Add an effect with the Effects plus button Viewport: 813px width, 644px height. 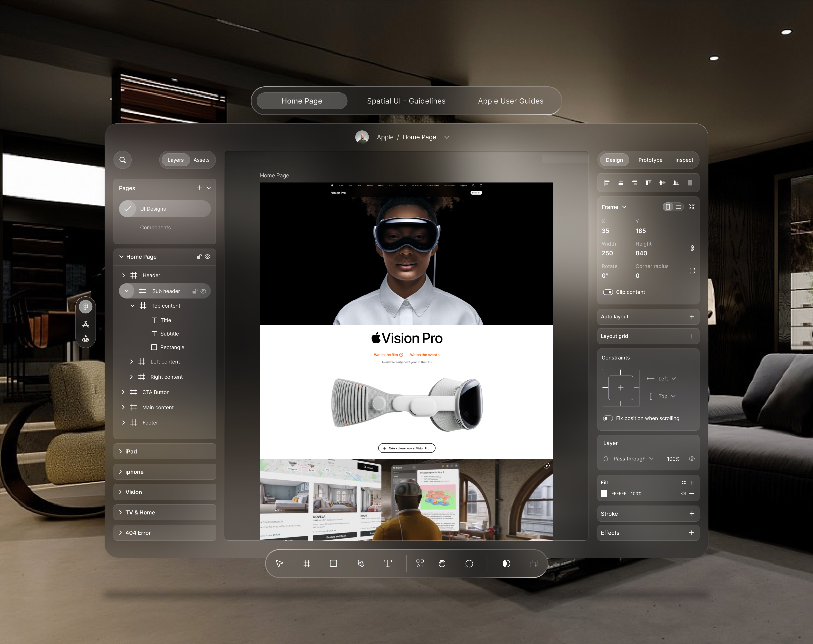692,532
